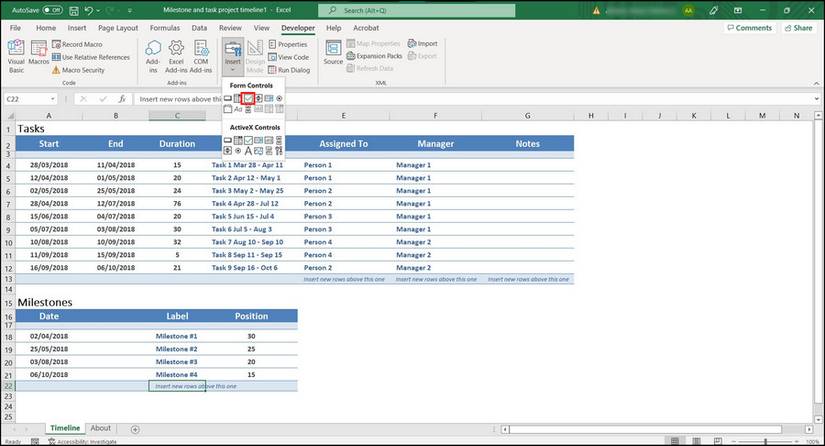The image size is (825, 446).
Task: Select ActiveX Option Button control
Action: [x=238, y=151]
